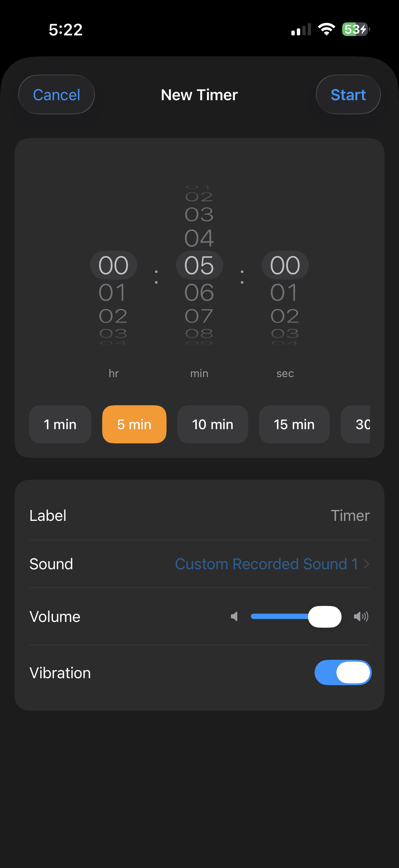This screenshot has height=868, width=399.
Task: Tap the low volume speaker icon
Action: (x=234, y=616)
